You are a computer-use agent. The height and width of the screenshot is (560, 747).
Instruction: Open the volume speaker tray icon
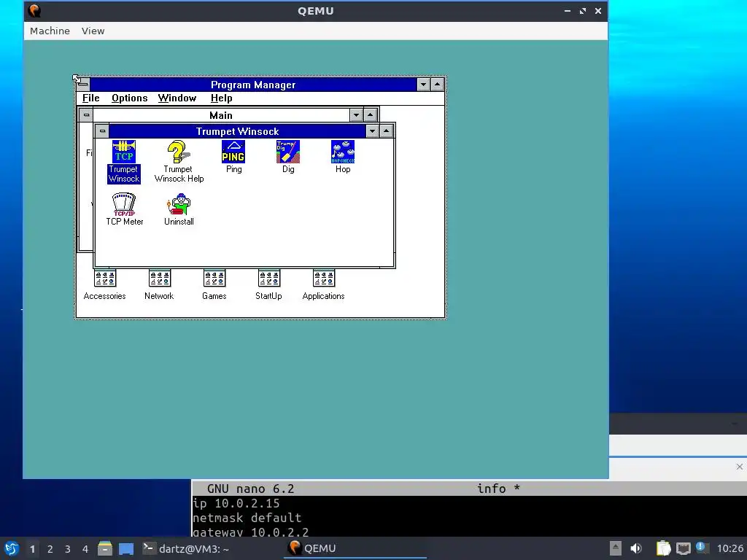(636, 548)
